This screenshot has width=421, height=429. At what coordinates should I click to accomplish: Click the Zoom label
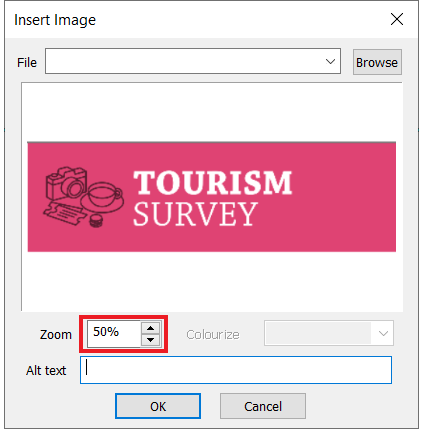pyautogui.click(x=56, y=334)
